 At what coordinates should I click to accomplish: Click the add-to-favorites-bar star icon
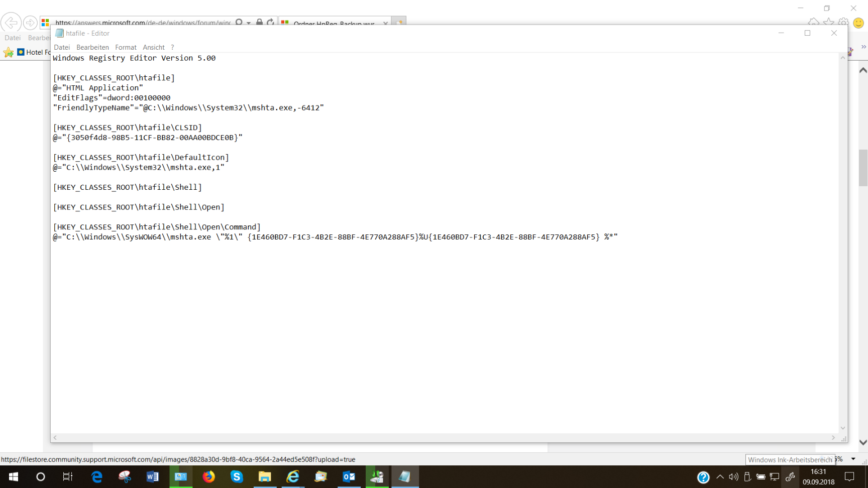pos(9,52)
